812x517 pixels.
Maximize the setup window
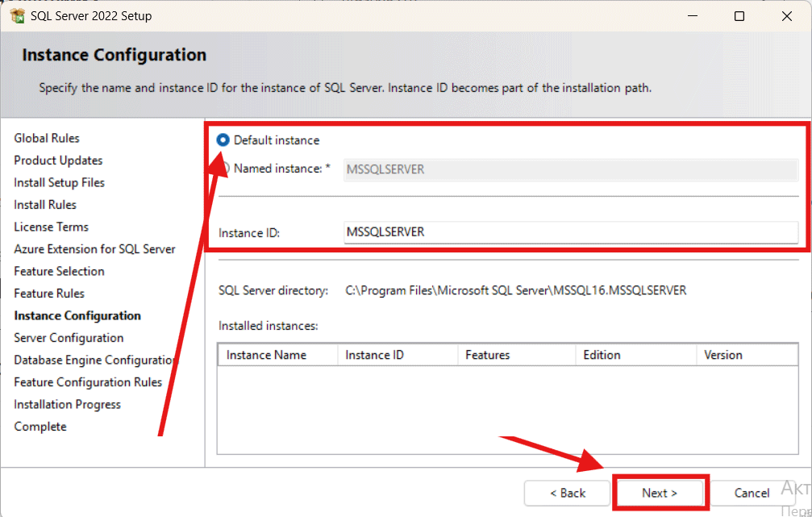[739, 16]
